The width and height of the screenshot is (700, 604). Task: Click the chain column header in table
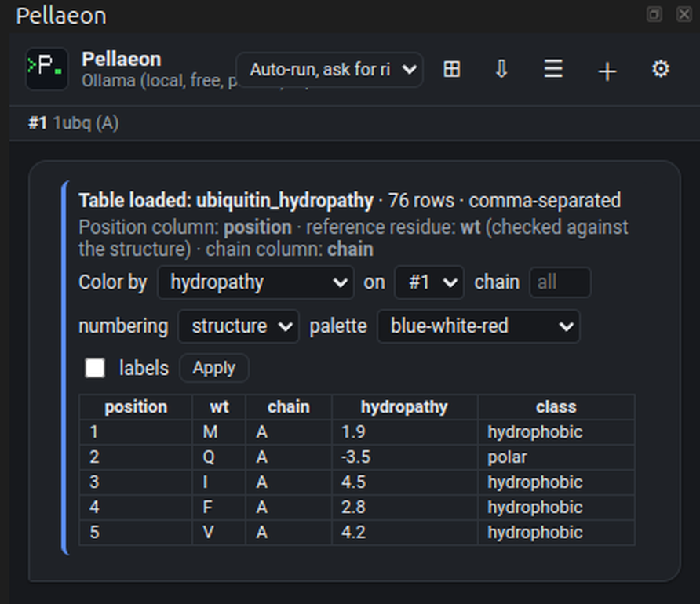click(288, 407)
